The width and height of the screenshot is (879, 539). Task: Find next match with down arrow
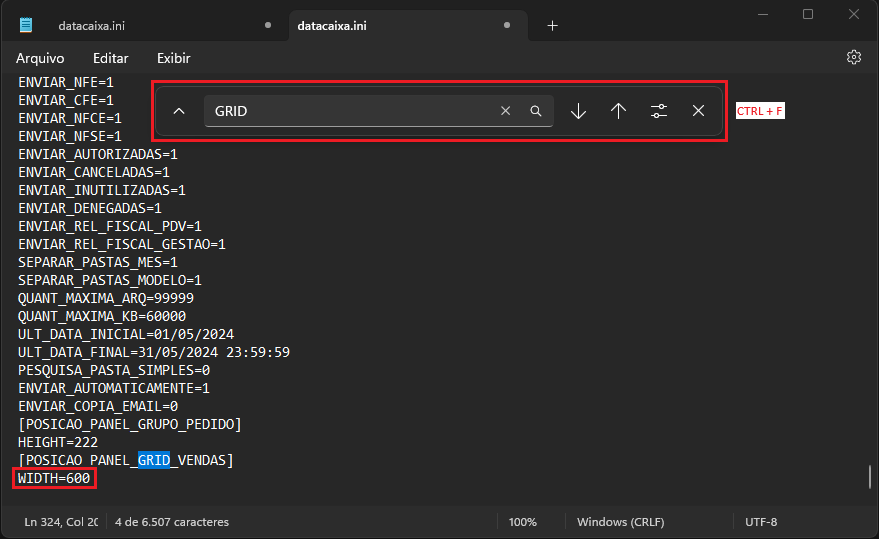tap(578, 111)
